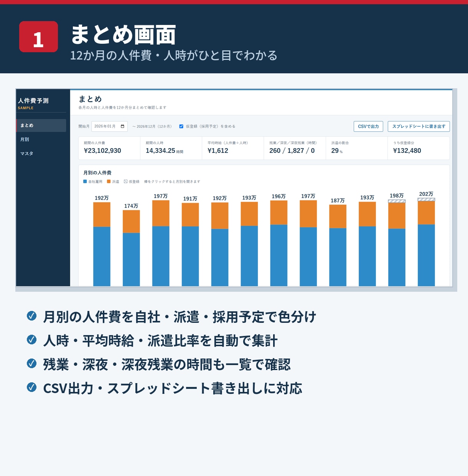Click the 人件費予測 app title

[x=33, y=101]
